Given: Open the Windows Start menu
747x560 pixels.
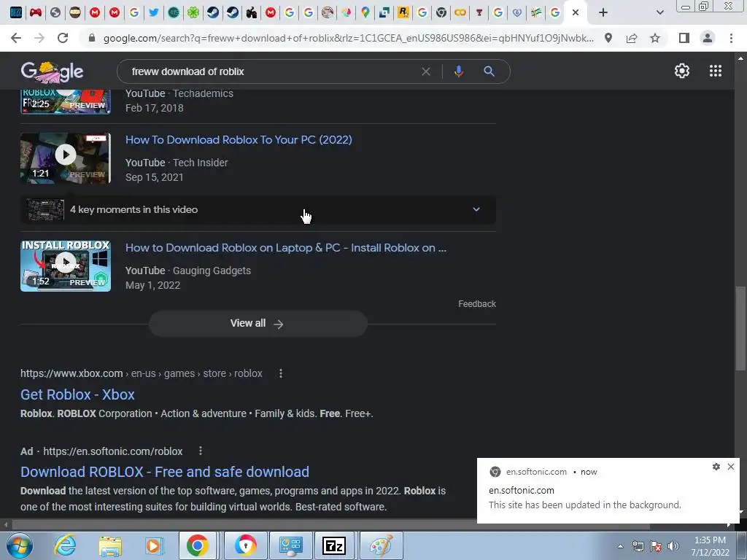Looking at the screenshot, I should click(x=19, y=545).
